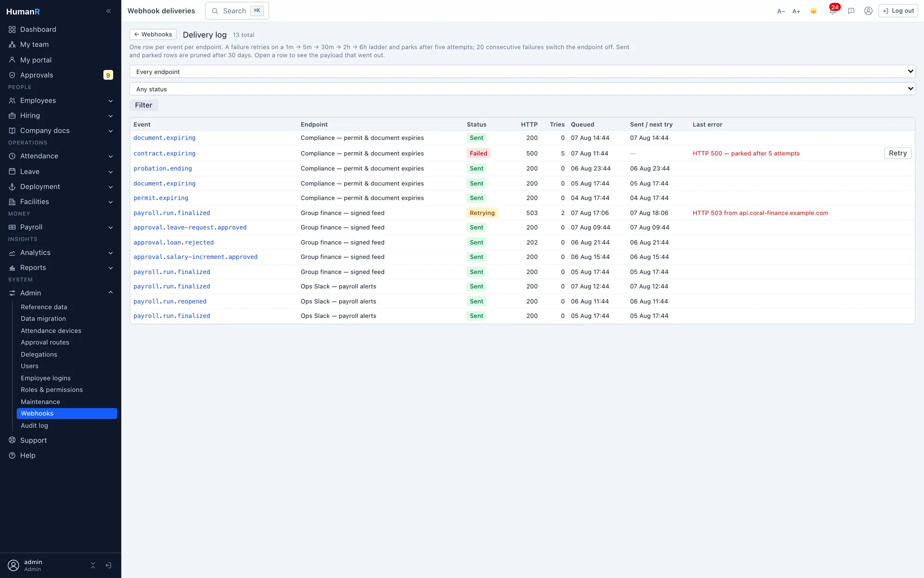Viewport: 924px width, 578px height.
Task: Open the probation.ending event link
Action: [163, 169]
